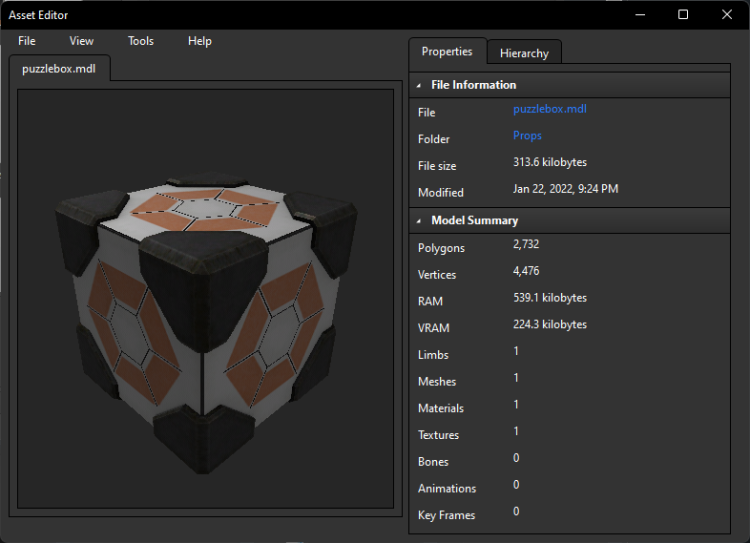Collapse the File Information section
Image resolution: width=750 pixels, height=543 pixels.
coord(419,86)
